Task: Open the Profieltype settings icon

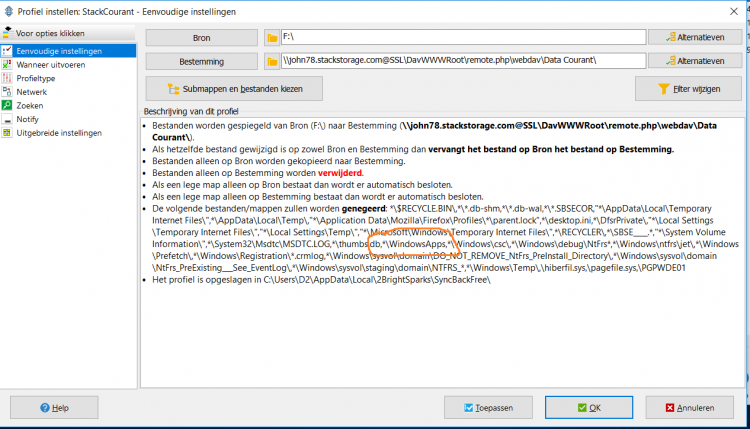Action: click(8, 77)
